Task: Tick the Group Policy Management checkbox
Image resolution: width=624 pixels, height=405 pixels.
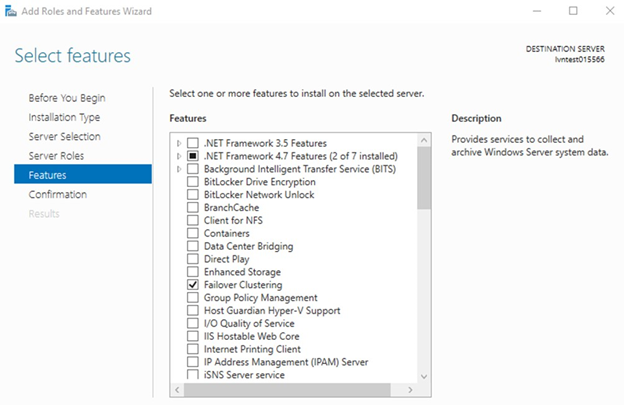Action: (x=193, y=298)
